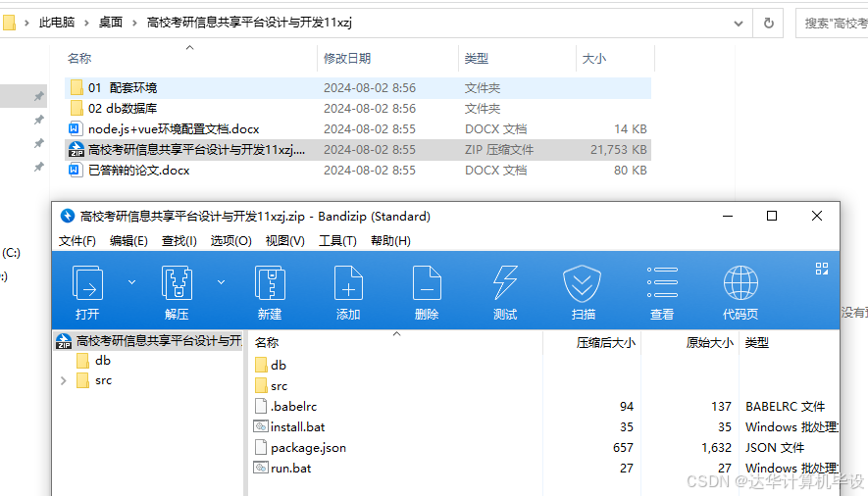Click the Explorer refresh button
868x496 pixels.
pyautogui.click(x=768, y=23)
